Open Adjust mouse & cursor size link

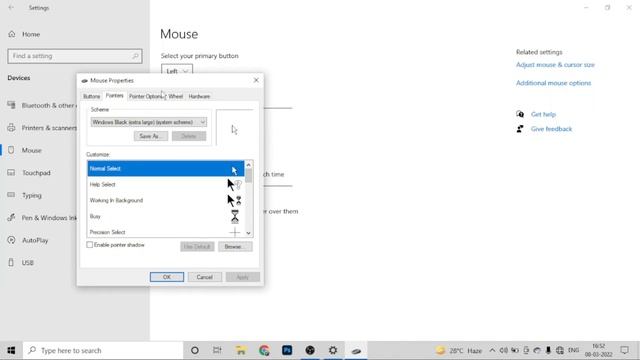(x=555, y=65)
